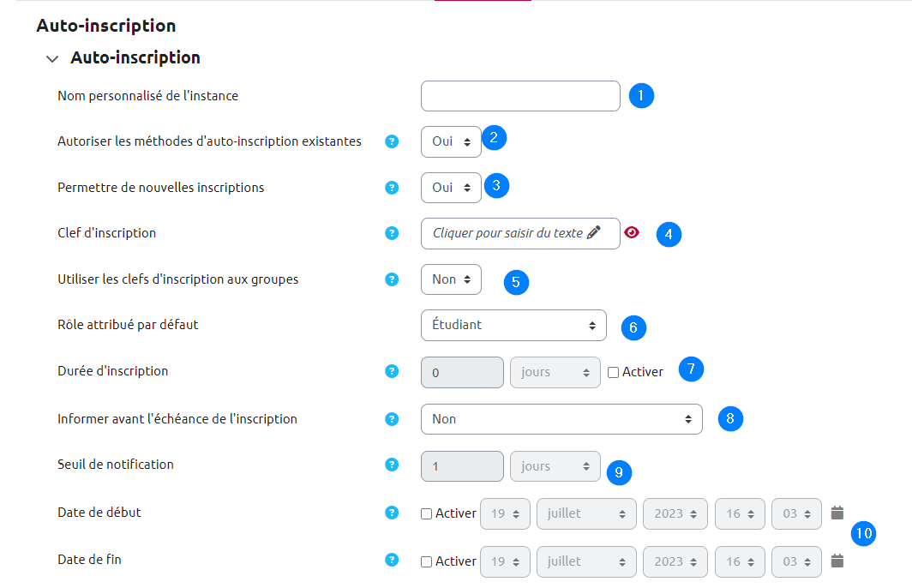The width and height of the screenshot is (912, 588).
Task: Open help for Date de début
Action: (392, 513)
